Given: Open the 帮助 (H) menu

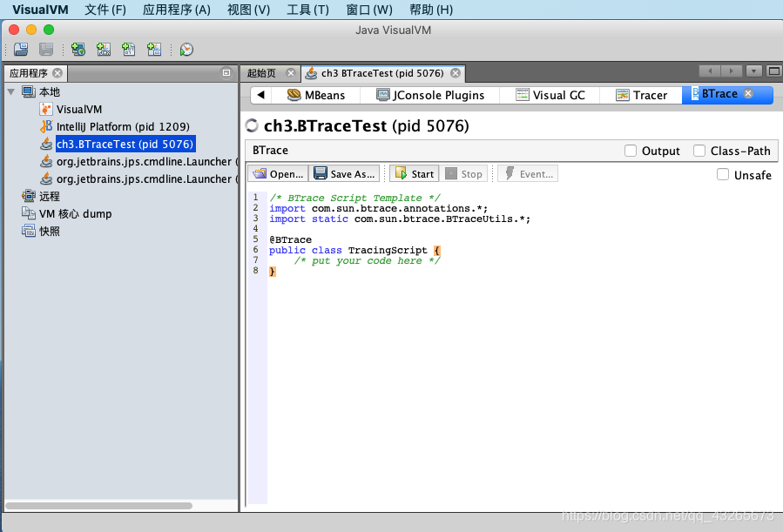Looking at the screenshot, I should coord(431,10).
